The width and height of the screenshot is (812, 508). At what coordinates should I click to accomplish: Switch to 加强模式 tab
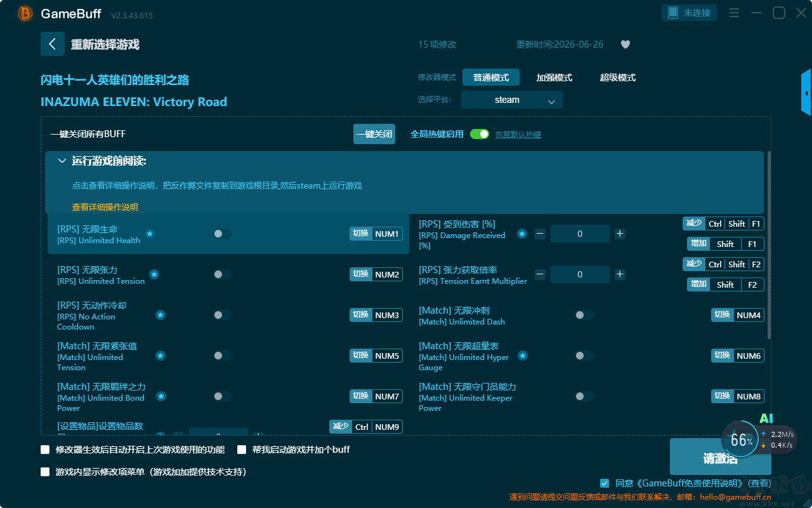click(554, 77)
